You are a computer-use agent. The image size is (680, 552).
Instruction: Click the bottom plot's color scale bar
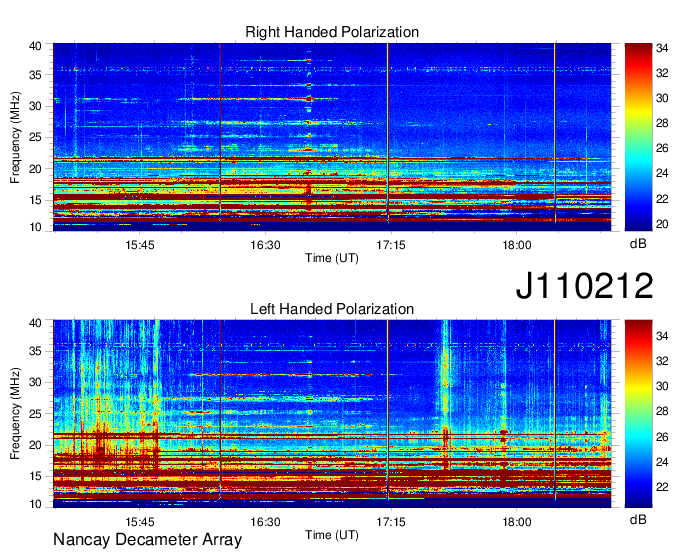click(x=638, y=414)
